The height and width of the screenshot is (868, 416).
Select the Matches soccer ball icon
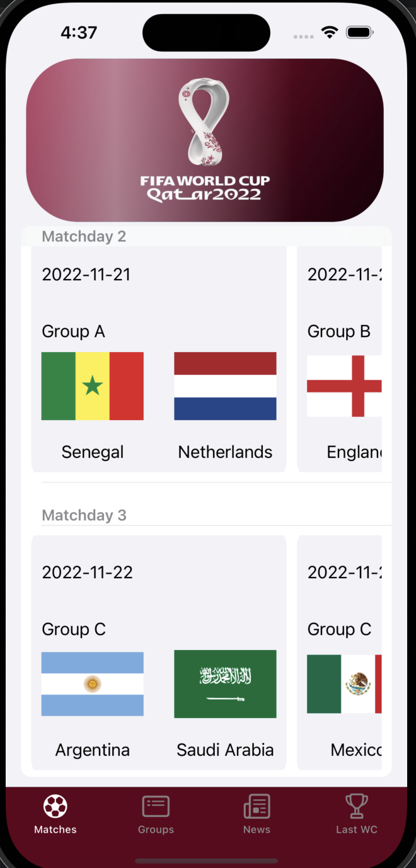click(x=55, y=806)
